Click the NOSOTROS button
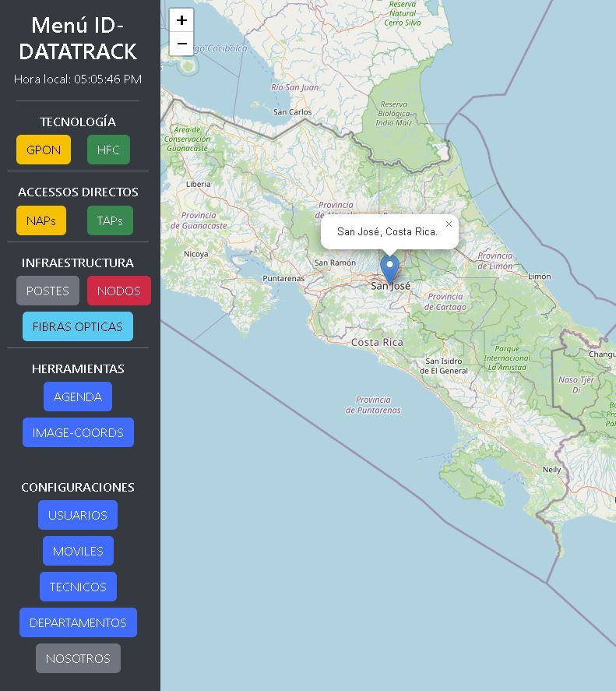This screenshot has height=691, width=616. (x=78, y=658)
